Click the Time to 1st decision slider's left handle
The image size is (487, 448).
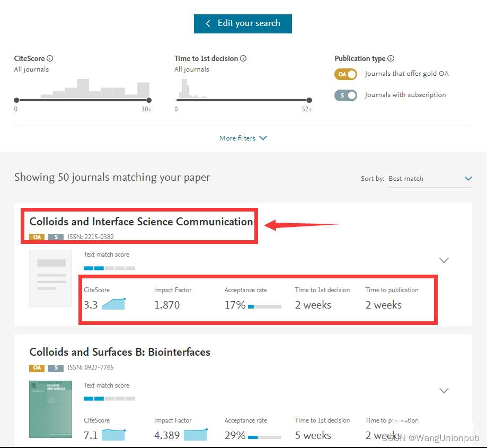(177, 100)
